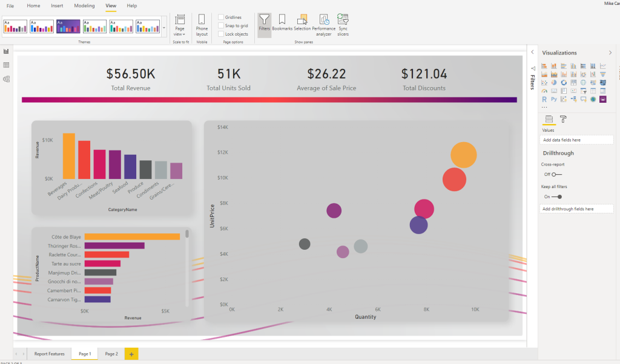Choose the funnel chart visualization icon

click(x=603, y=74)
